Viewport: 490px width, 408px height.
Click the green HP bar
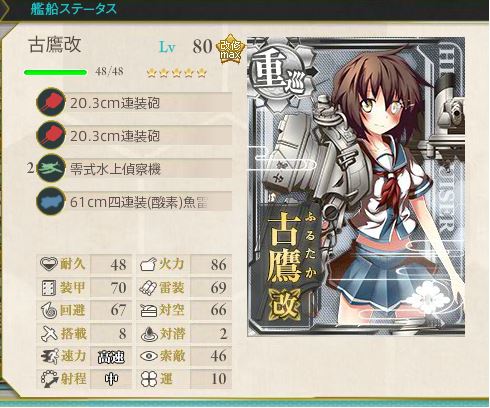coord(55,72)
